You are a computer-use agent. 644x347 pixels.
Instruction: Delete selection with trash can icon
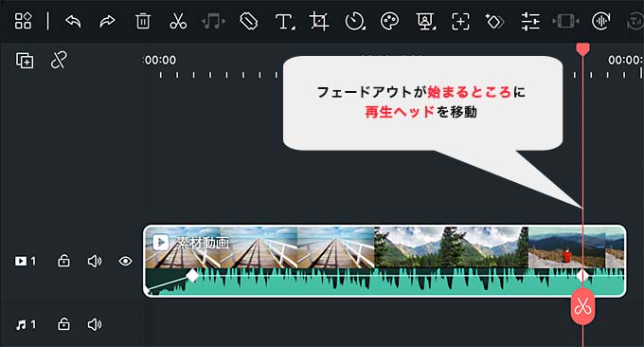[x=143, y=21]
